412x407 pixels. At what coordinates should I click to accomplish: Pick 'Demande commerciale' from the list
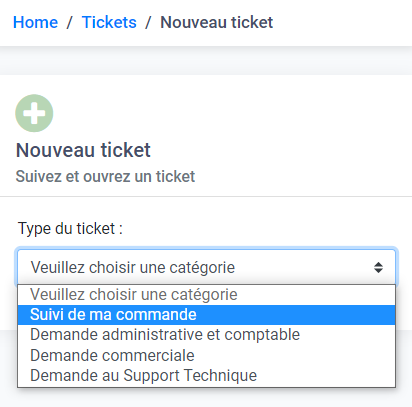click(x=206, y=355)
